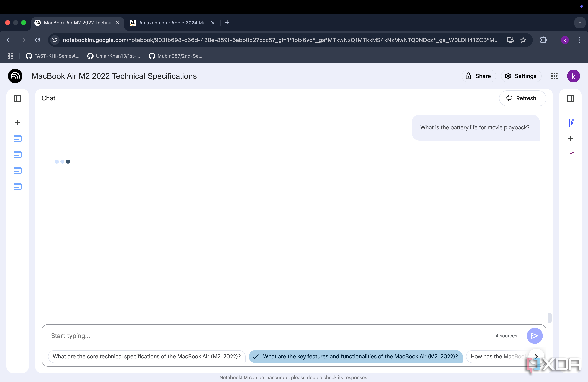Click the NotebookLM logo icon

point(15,76)
